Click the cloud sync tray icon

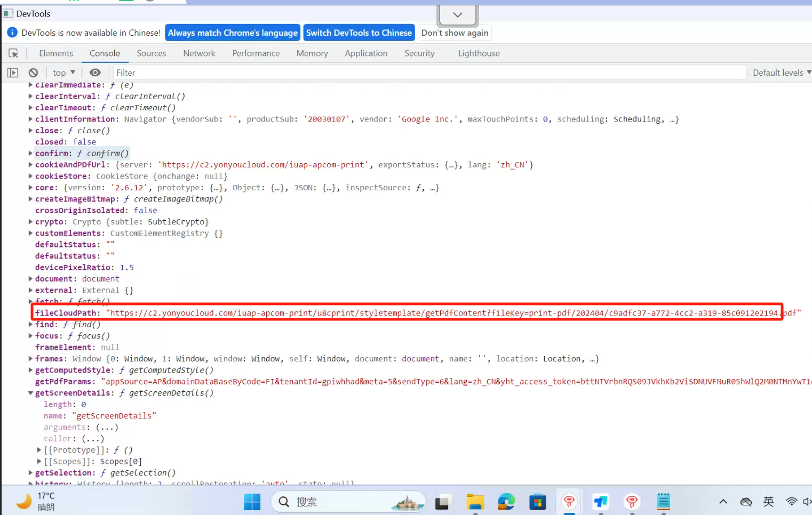point(746,502)
